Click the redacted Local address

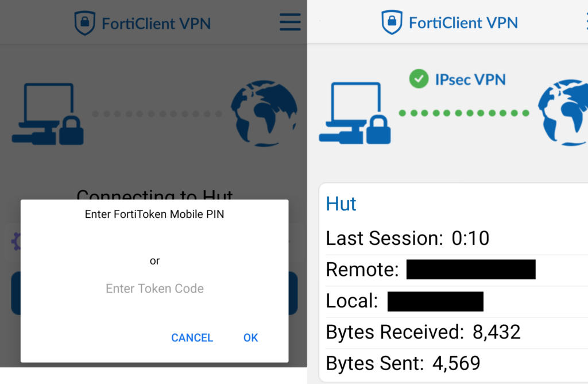point(435,301)
